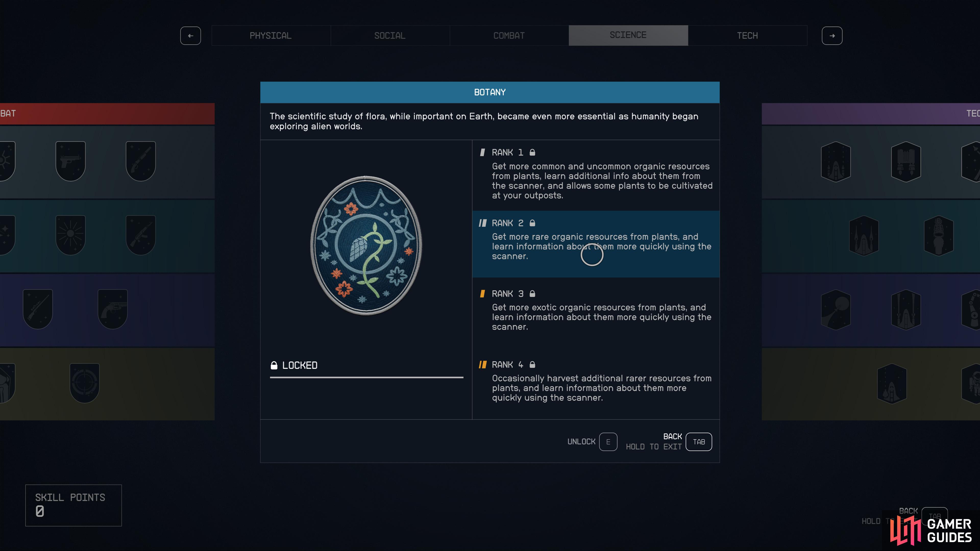Viewport: 980px width, 551px height.
Task: Open the Tech skills tab
Action: coord(748,36)
